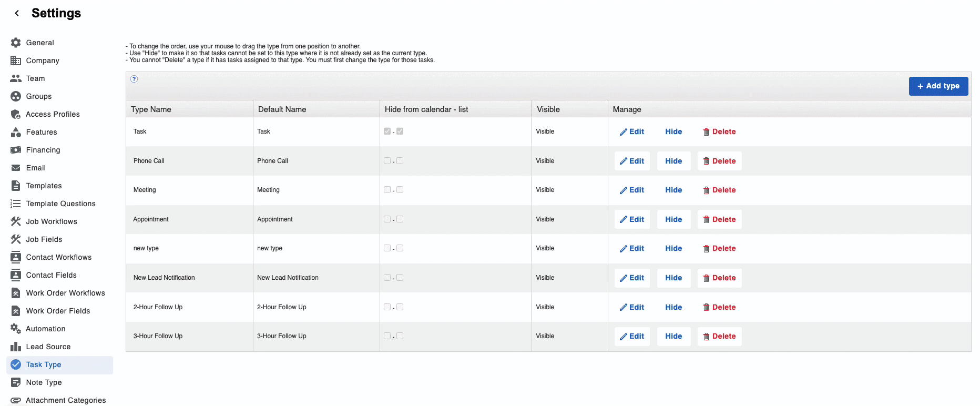Click the Automation gears icon
This screenshot has height=406, width=980.
point(16,329)
